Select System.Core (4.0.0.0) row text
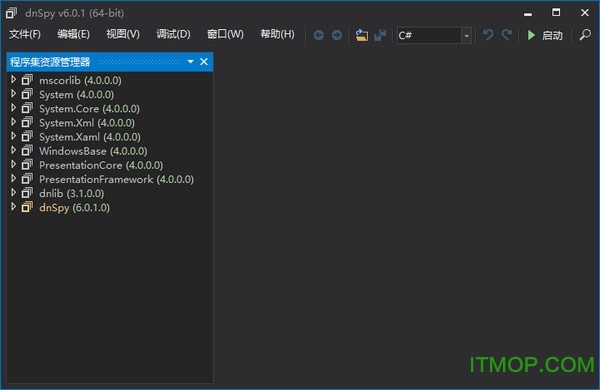Image resolution: width=600 pixels, height=390 pixels. pos(89,109)
